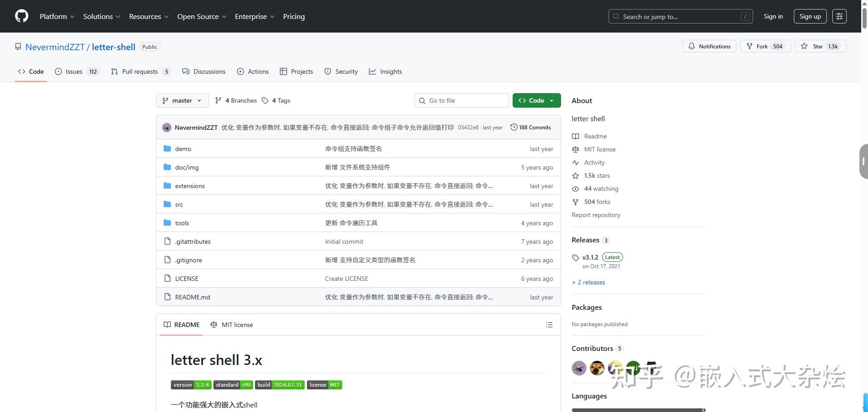Open the src folder
Screen dimensions: 868x412
[179, 204]
